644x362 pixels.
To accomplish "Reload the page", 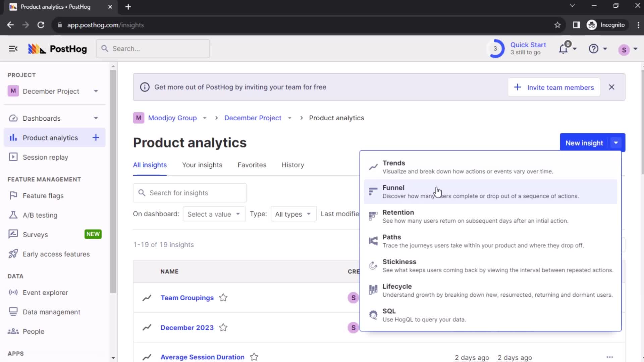I will coord(41,25).
